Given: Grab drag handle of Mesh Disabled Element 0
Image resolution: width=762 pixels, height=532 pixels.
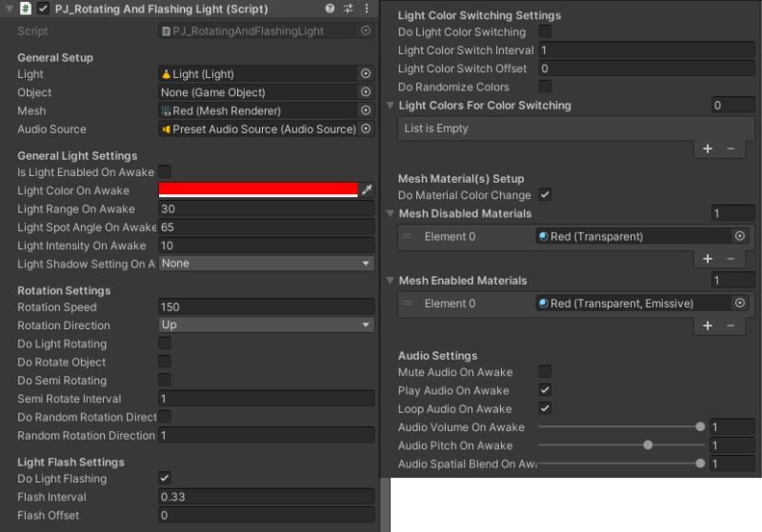Looking at the screenshot, I should click(x=408, y=236).
